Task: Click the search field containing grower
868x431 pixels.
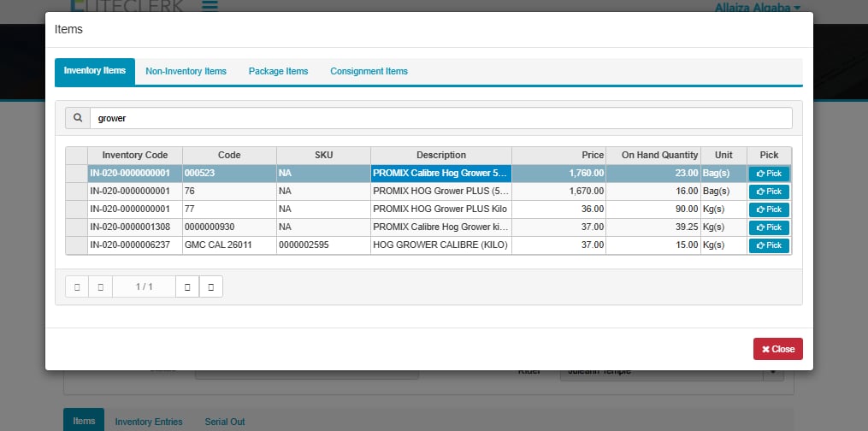Action: point(440,118)
